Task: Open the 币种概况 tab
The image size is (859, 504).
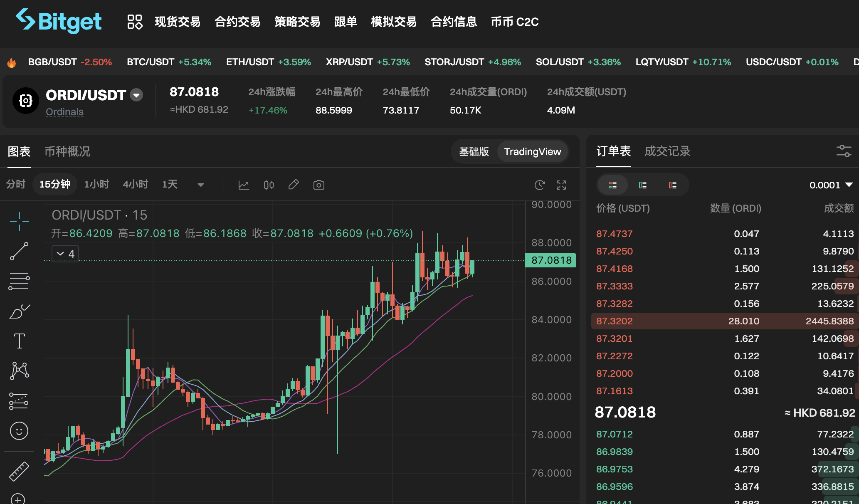Action: tap(67, 151)
